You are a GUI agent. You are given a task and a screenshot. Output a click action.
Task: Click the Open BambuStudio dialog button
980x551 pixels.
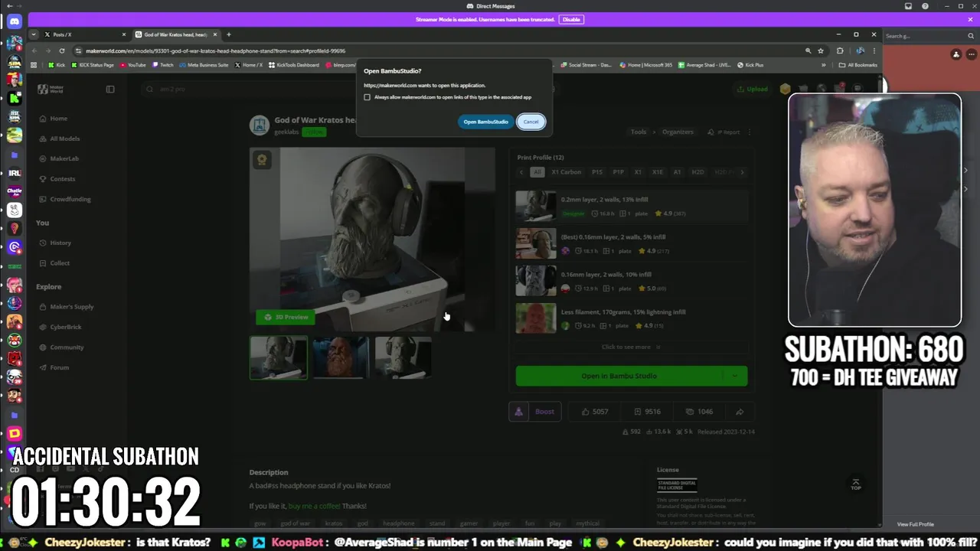(485, 122)
